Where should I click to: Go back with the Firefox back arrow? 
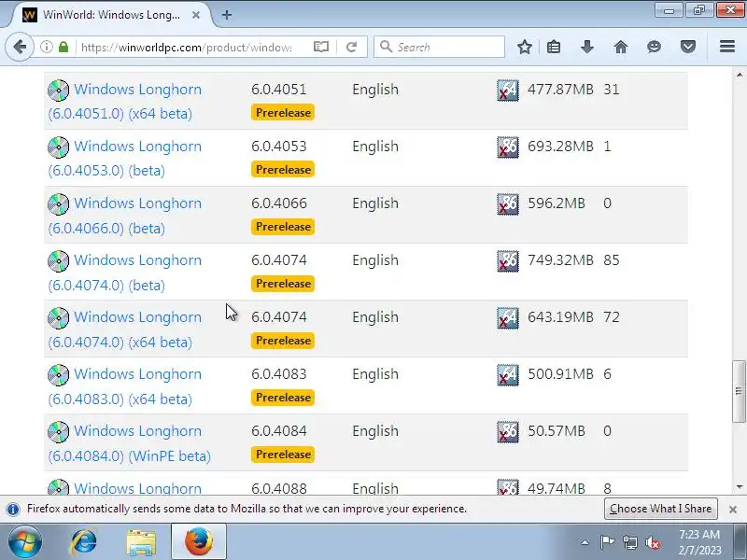click(20, 47)
